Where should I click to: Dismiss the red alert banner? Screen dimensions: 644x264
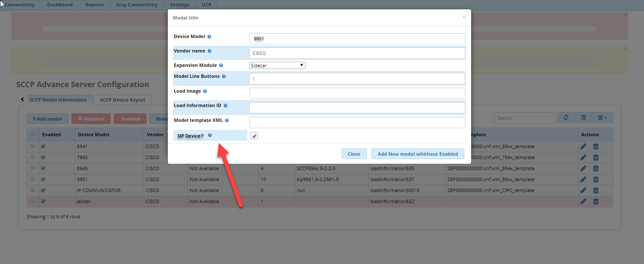tap(625, 15)
